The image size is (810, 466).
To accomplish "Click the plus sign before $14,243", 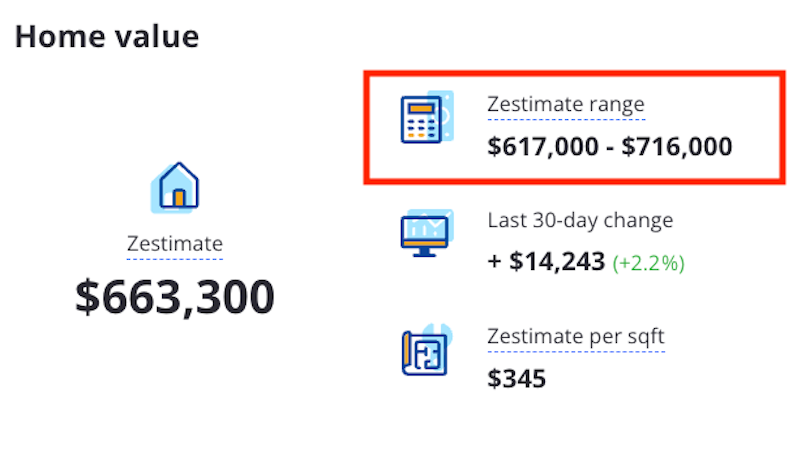I will pyautogui.click(x=495, y=262).
